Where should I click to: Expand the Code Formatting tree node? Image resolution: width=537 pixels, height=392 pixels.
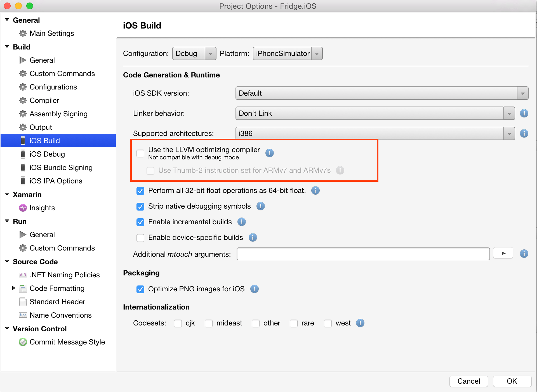pyautogui.click(x=13, y=288)
